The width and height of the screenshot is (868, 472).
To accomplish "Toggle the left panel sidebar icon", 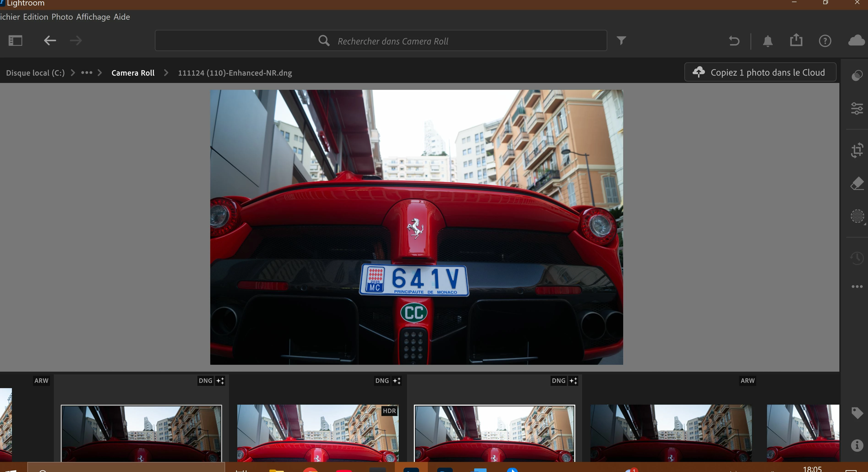I will coord(15,41).
